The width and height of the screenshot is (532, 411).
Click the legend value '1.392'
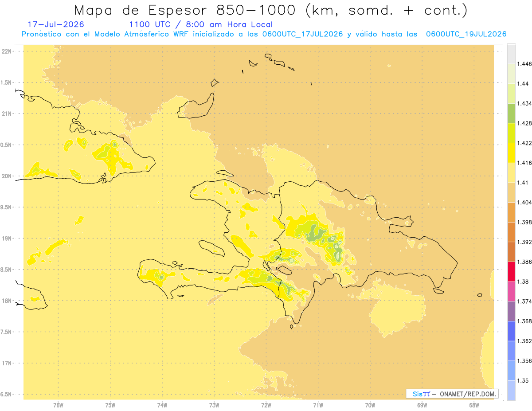click(x=524, y=242)
